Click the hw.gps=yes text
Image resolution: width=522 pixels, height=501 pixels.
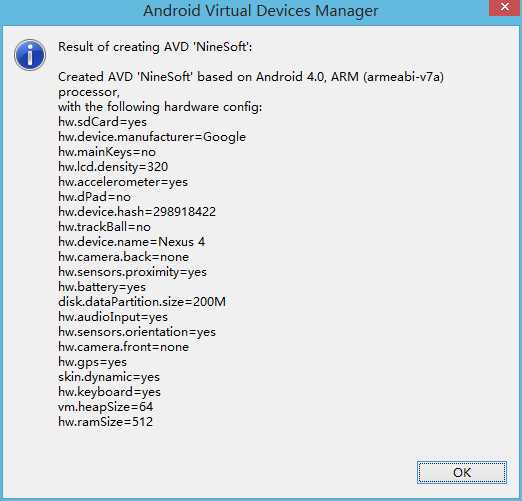(x=92, y=362)
